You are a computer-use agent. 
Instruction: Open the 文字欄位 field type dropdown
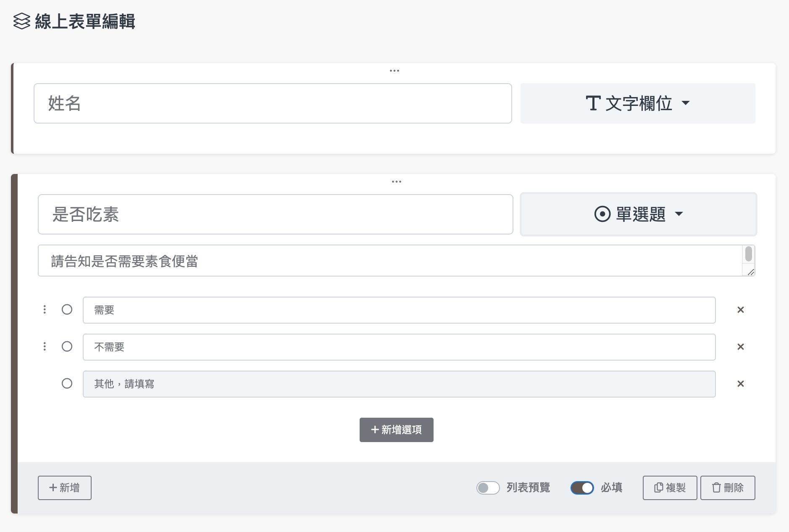637,103
